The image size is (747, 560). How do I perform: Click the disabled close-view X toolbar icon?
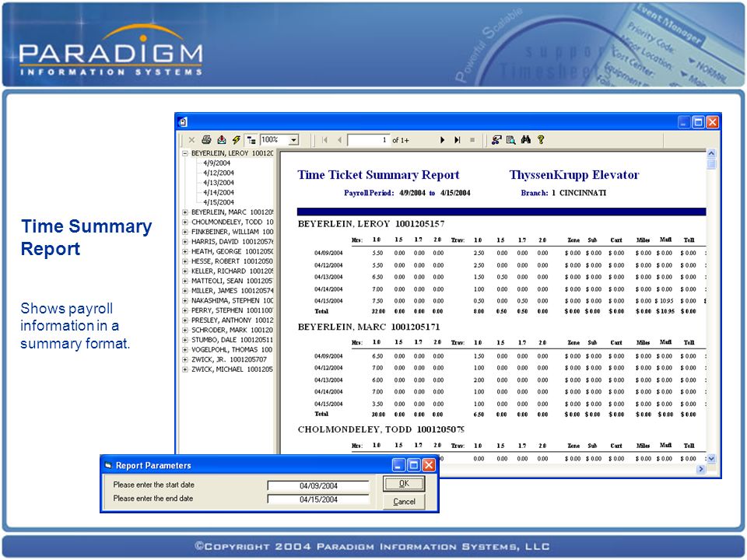click(x=191, y=140)
